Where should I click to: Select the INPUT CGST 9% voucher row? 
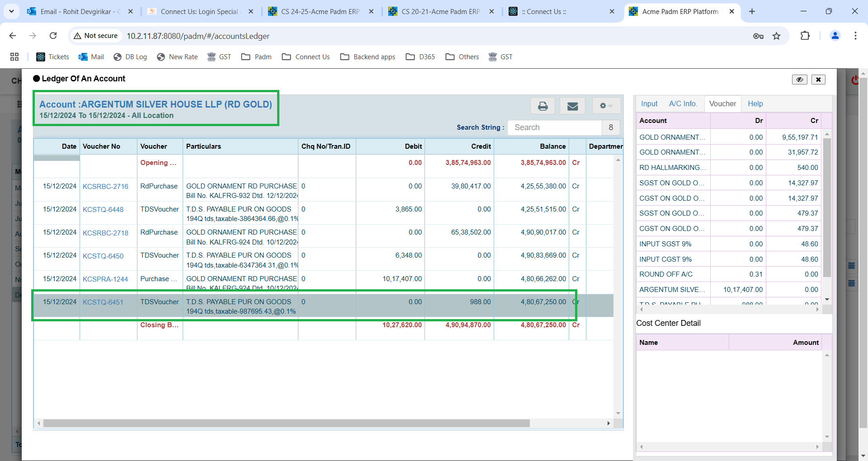point(729,259)
